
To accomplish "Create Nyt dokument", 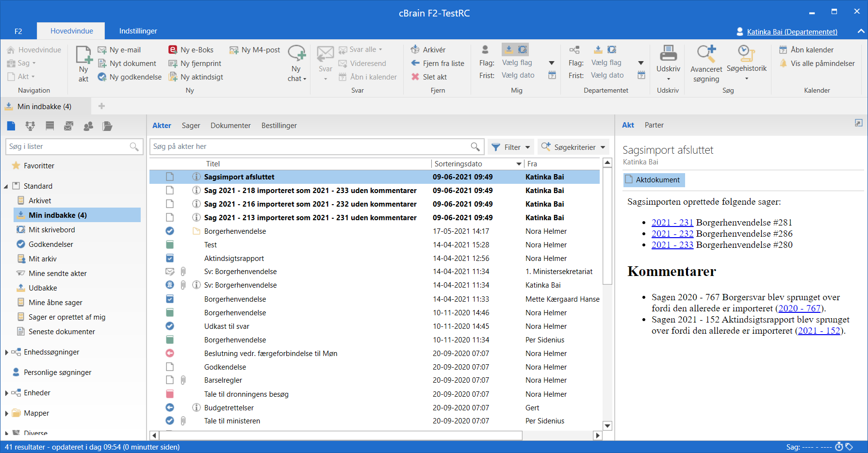I will [127, 64].
